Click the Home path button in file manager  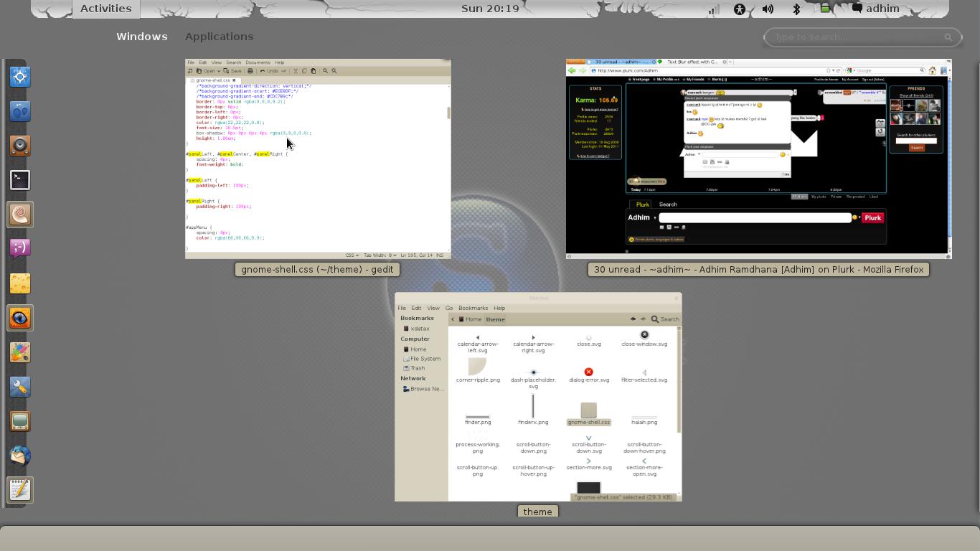471,319
